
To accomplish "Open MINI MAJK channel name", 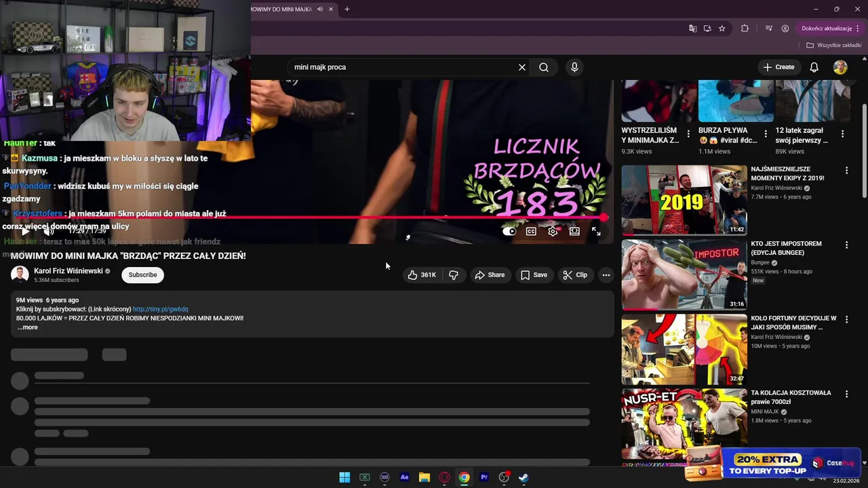I will (765, 411).
